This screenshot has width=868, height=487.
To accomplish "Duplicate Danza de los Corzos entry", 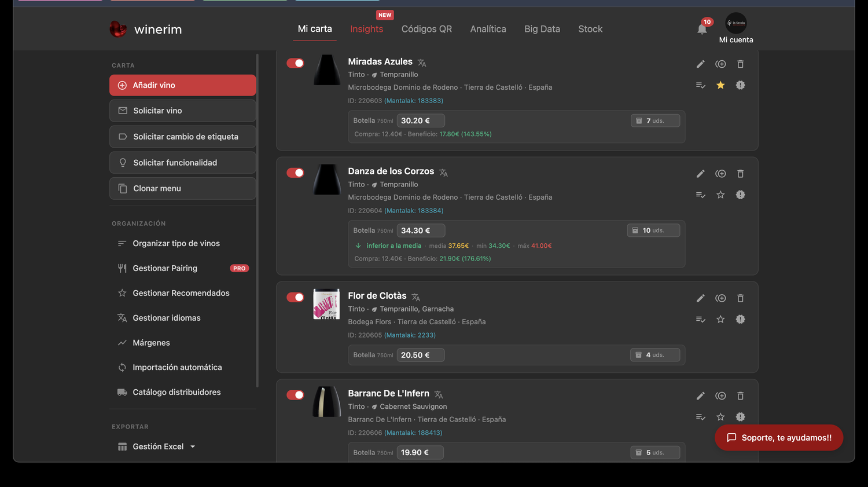I will tap(720, 174).
